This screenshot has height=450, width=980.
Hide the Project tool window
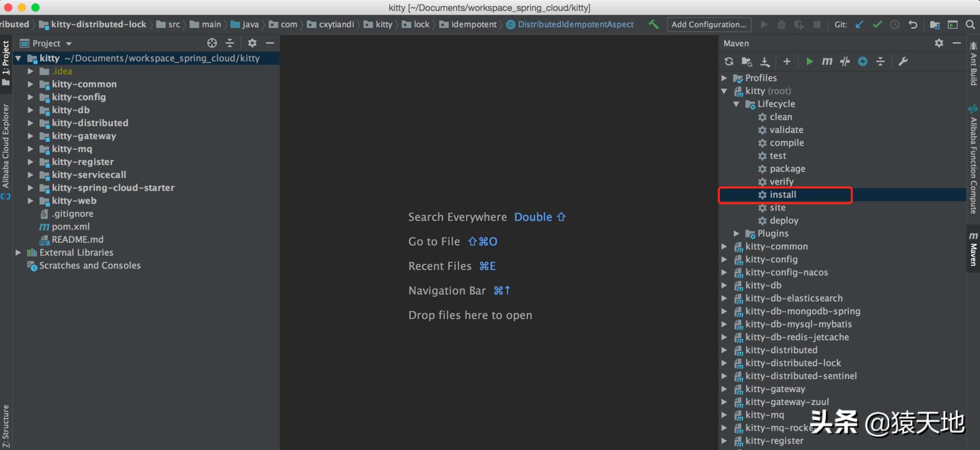270,43
